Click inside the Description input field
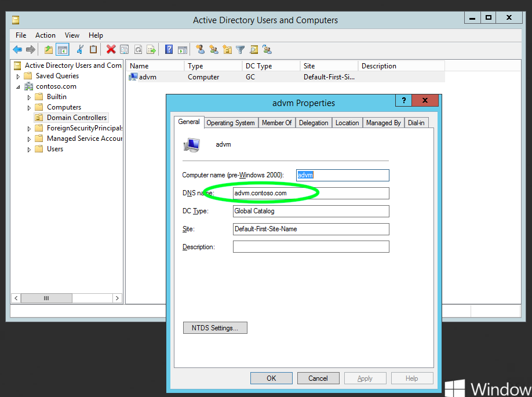This screenshot has width=532, height=397. [311, 246]
